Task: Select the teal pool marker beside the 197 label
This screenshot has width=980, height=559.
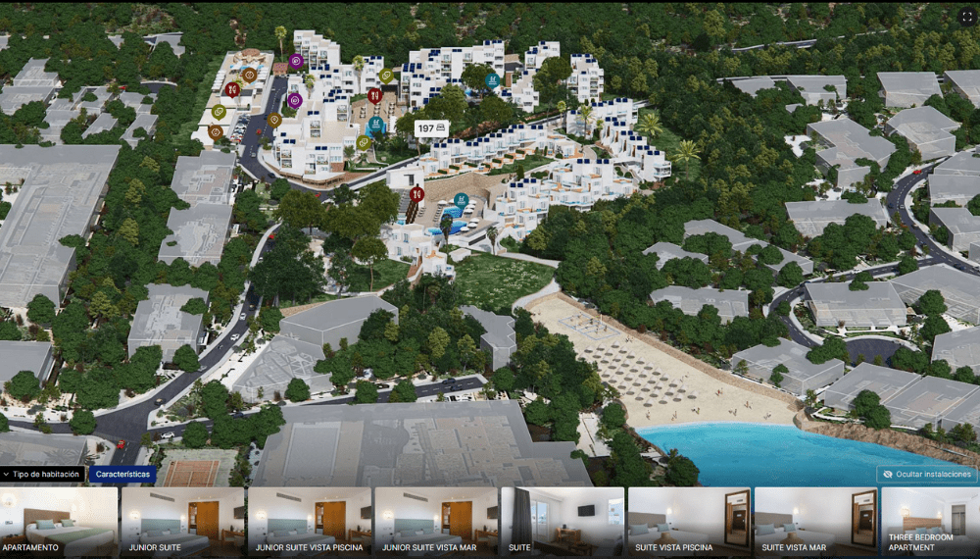Action: [375, 125]
